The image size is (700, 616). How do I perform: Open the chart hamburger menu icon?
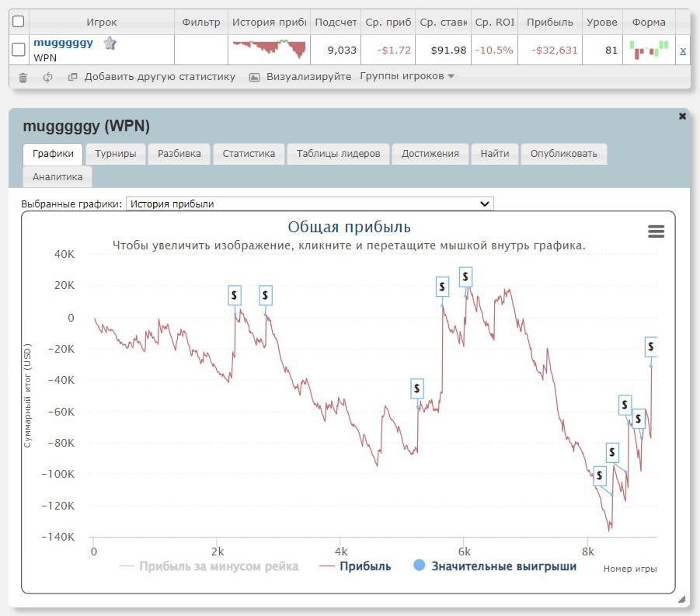656,231
